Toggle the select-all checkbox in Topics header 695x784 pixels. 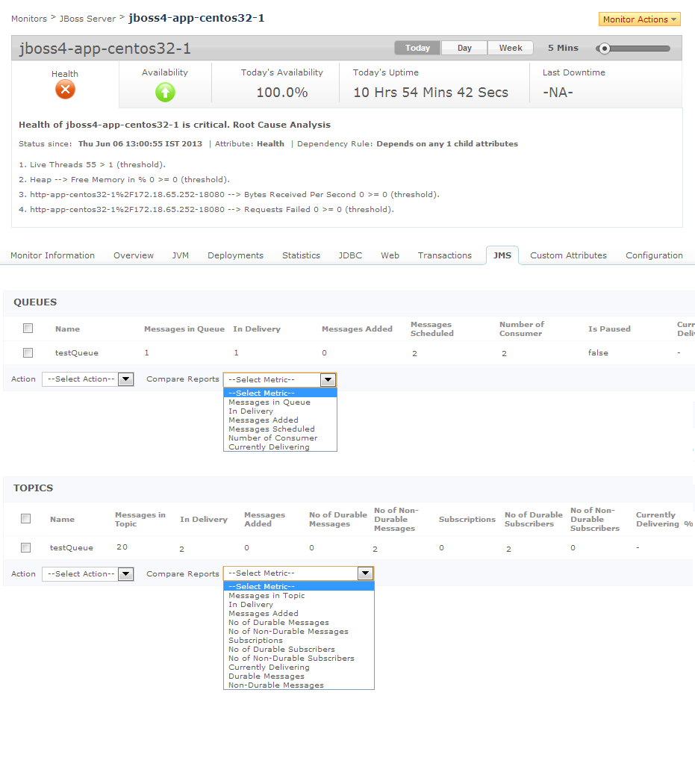(26, 518)
